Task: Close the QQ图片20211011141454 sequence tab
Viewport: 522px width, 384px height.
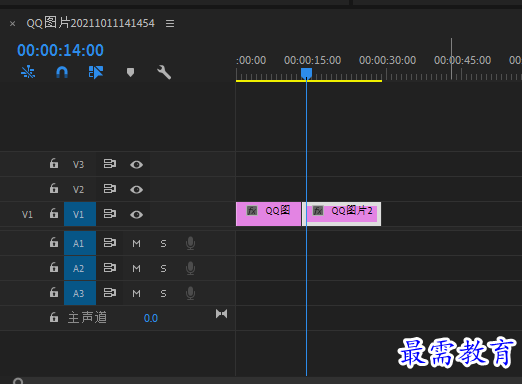Action: [12, 24]
